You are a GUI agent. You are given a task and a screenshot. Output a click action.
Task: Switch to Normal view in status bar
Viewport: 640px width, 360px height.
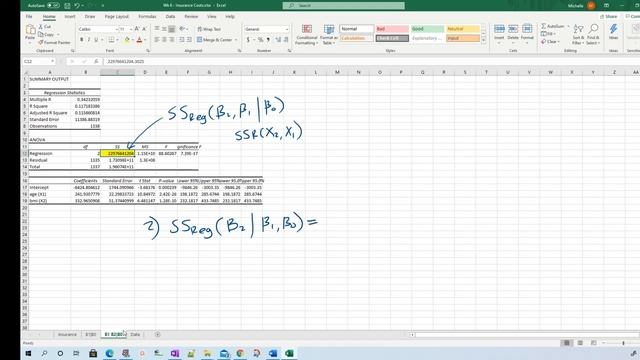pyautogui.click(x=567, y=343)
